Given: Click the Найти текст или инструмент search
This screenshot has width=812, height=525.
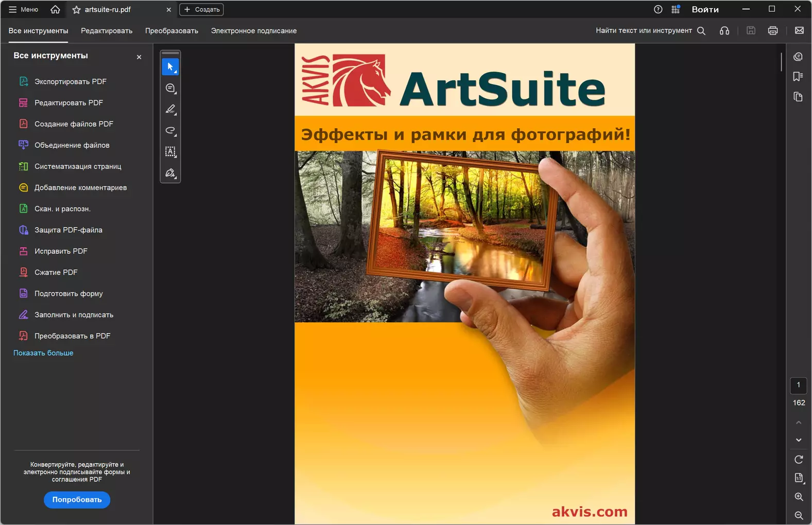Looking at the screenshot, I should click(x=650, y=31).
